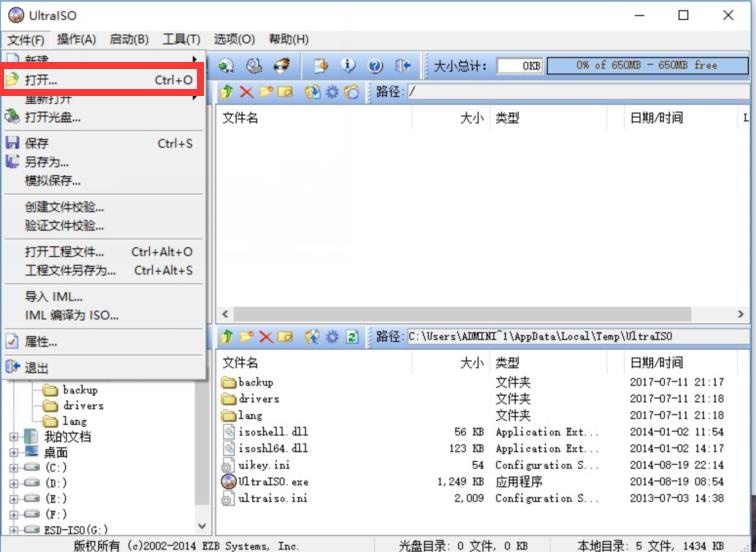Image resolution: width=756 pixels, height=552 pixels.
Task: Expand the (C:) drive node
Action: (x=14, y=468)
